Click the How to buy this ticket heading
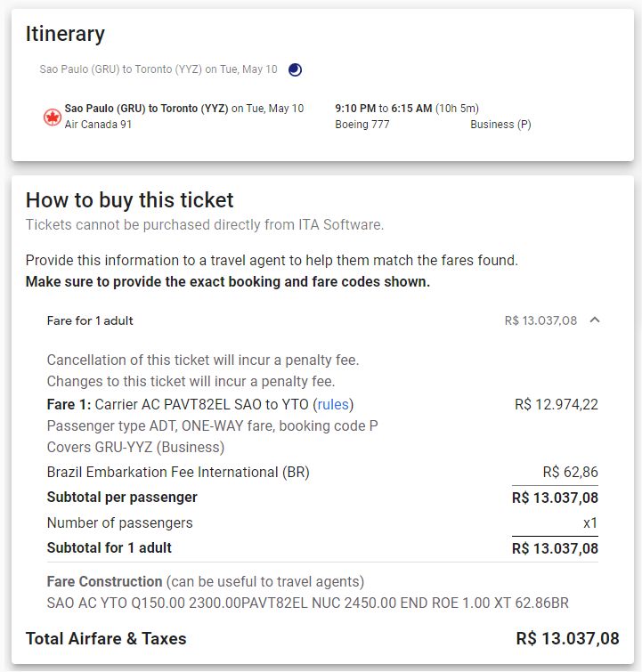 (x=129, y=200)
